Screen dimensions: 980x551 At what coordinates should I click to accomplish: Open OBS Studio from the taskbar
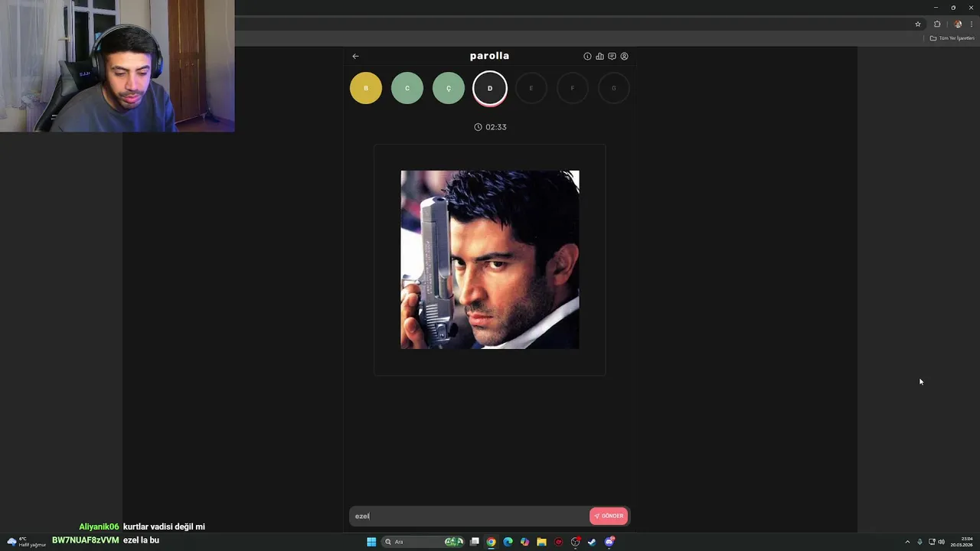(x=575, y=542)
